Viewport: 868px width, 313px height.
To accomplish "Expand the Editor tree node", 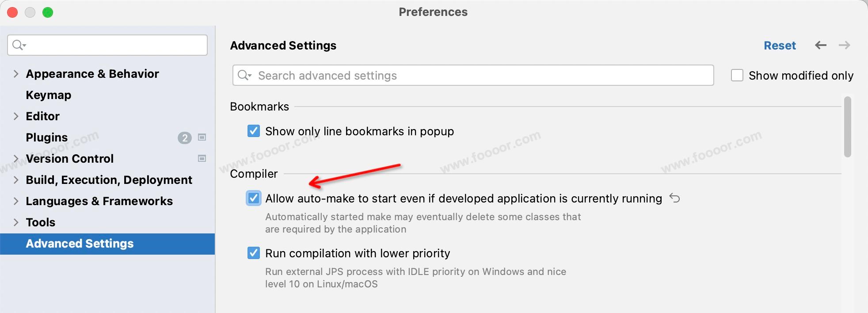I will point(16,116).
